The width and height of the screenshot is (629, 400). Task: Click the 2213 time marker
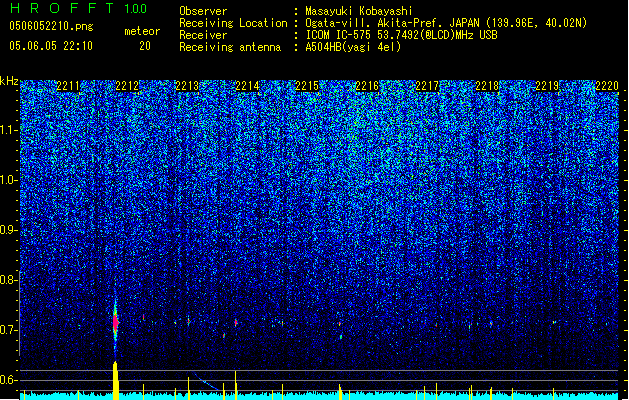point(187,86)
